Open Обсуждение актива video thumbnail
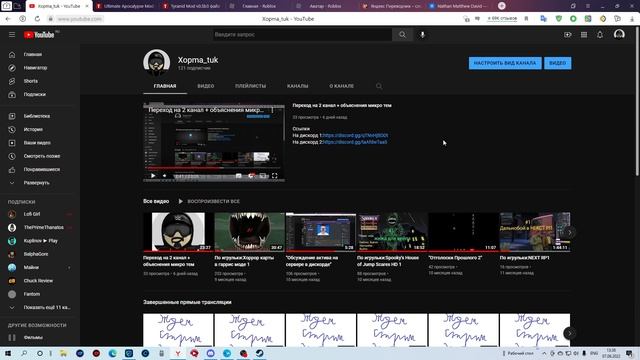 tap(321, 231)
